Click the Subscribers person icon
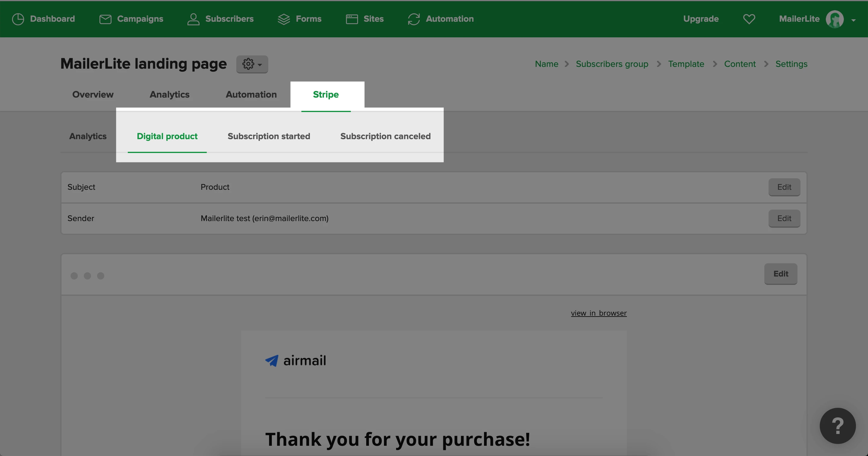868x456 pixels. point(193,19)
